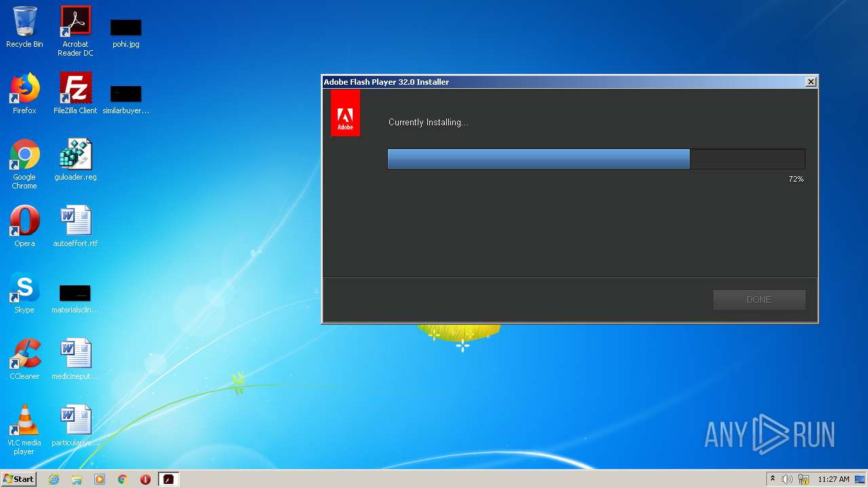This screenshot has width=868, height=488.
Task: Select Flash installer taskbar button
Action: (168, 479)
